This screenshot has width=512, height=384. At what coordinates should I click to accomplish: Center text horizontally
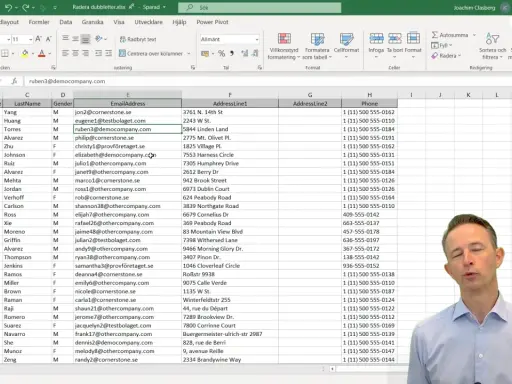(75, 53)
